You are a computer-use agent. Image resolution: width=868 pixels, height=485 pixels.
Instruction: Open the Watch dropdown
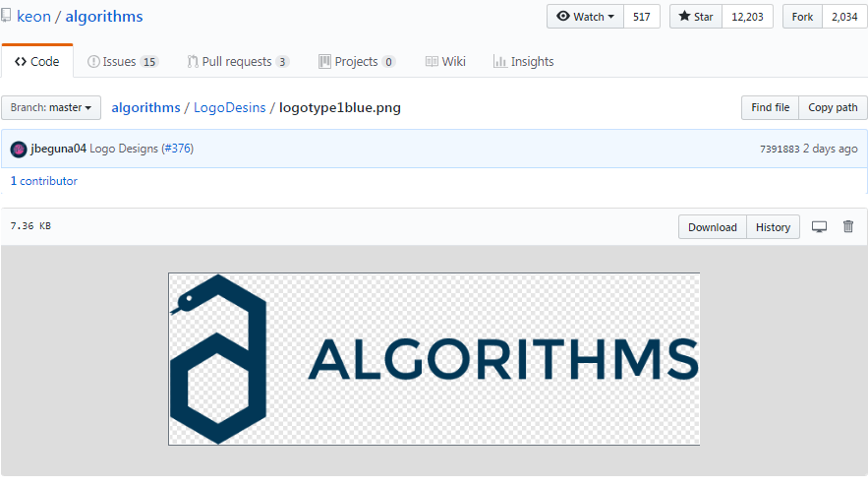pyautogui.click(x=586, y=17)
